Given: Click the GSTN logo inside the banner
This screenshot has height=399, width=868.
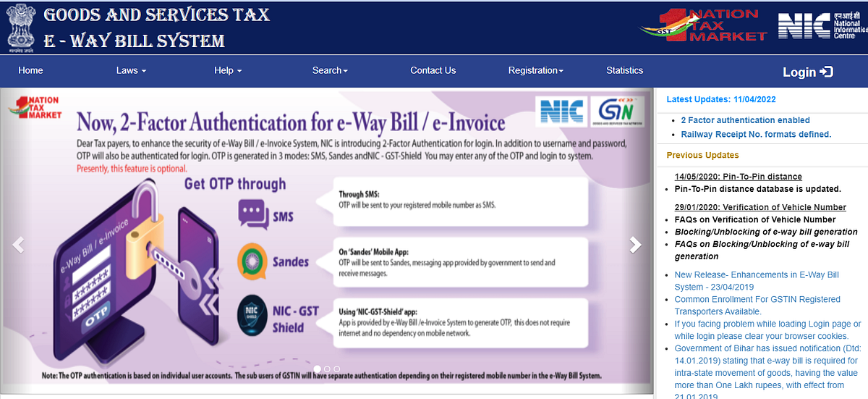Looking at the screenshot, I should point(616,112).
